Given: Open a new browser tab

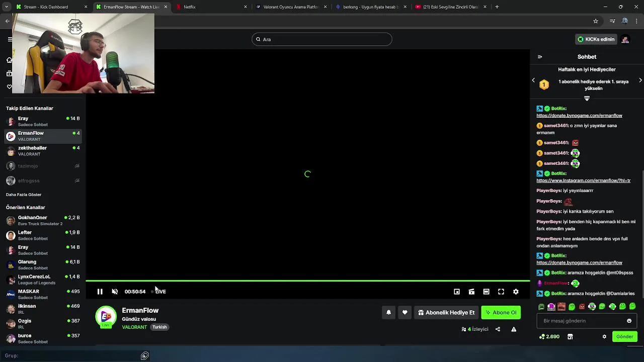Looking at the screenshot, I should click(x=497, y=7).
